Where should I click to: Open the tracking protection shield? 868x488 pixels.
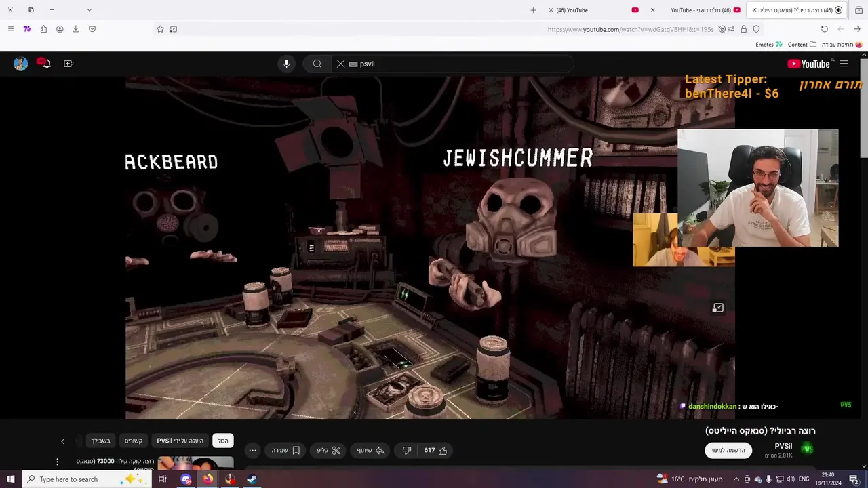756,29
